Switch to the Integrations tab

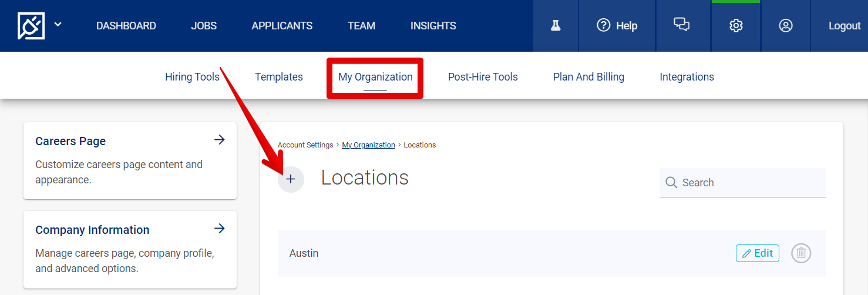click(687, 77)
